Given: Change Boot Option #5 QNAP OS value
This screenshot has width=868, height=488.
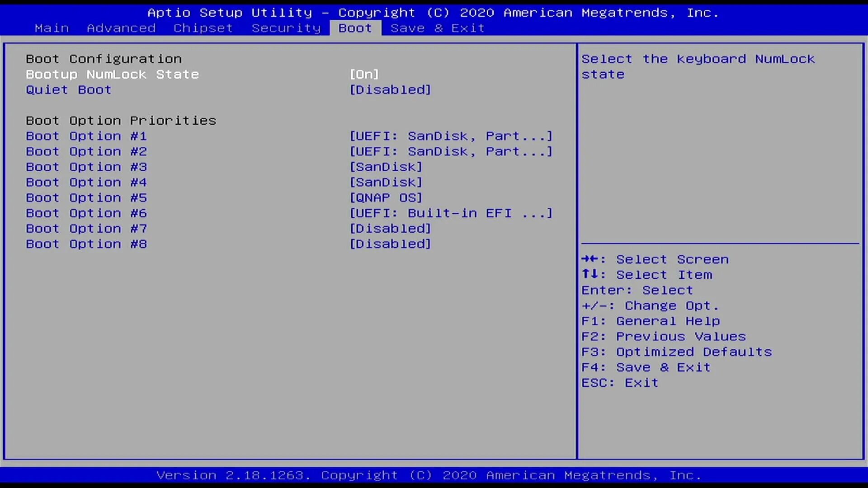Looking at the screenshot, I should [386, 197].
